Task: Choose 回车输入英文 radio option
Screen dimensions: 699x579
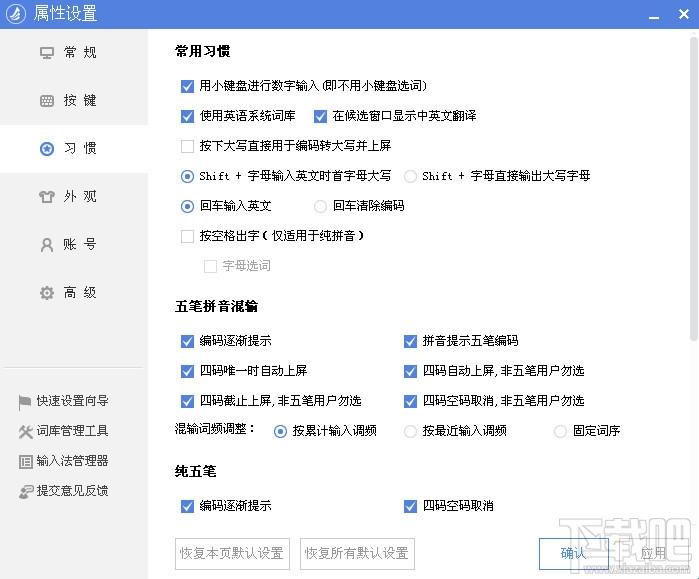Action: click(x=187, y=206)
